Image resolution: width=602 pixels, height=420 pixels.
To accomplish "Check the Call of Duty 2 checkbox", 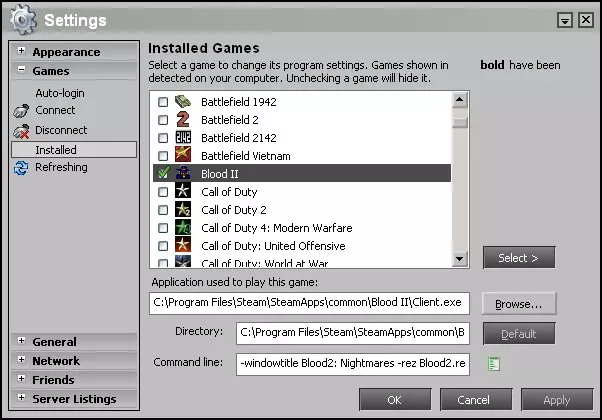I will [163, 210].
